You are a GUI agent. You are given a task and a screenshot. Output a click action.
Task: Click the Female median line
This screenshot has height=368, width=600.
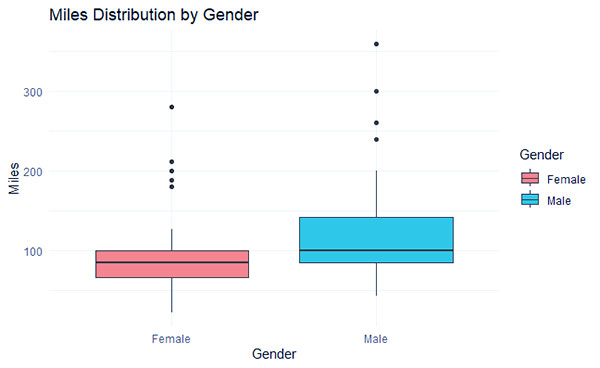coord(172,262)
